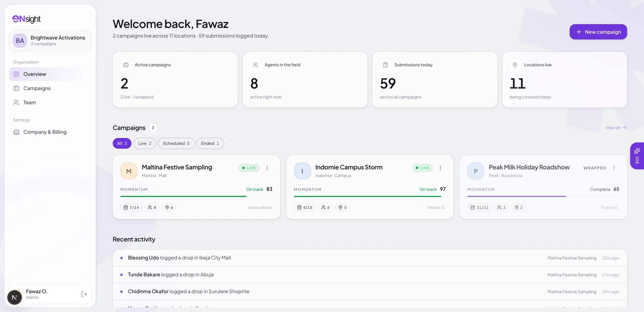This screenshot has width=644, height=312.
Task: Click the Submissions today value 59
Action: 388,84
